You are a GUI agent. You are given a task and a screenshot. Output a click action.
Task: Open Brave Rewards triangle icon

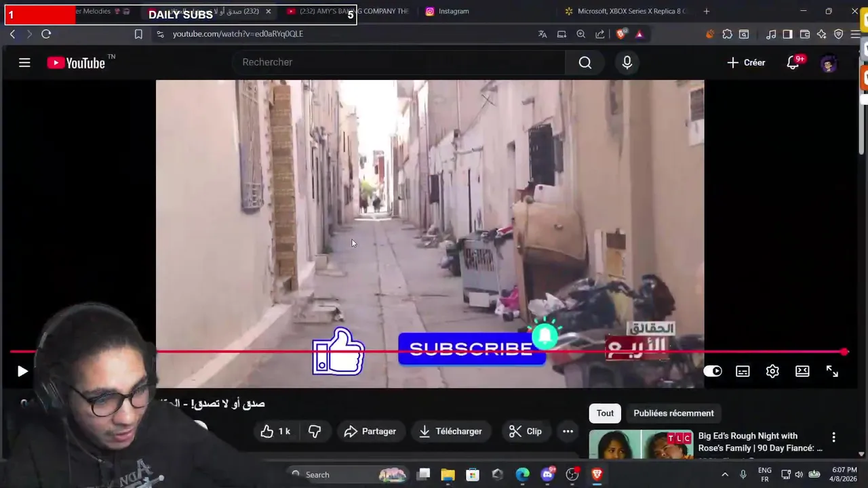639,34
